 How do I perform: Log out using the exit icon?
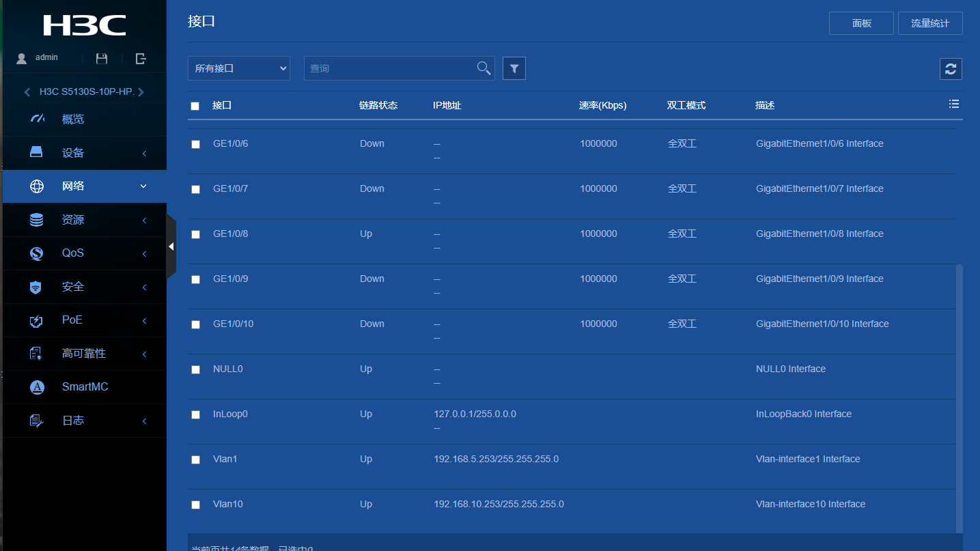click(141, 59)
